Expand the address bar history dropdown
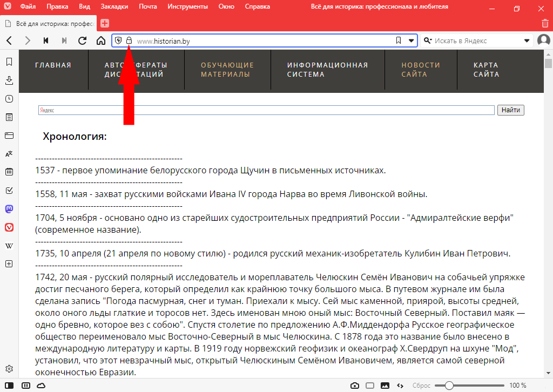Image resolution: width=553 pixels, height=392 pixels. point(412,40)
